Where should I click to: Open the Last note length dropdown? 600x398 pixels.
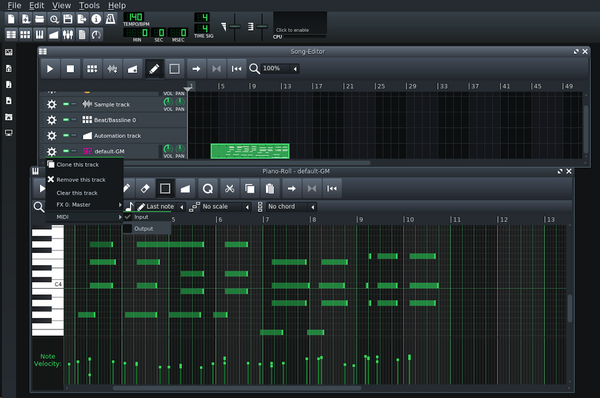pos(160,207)
